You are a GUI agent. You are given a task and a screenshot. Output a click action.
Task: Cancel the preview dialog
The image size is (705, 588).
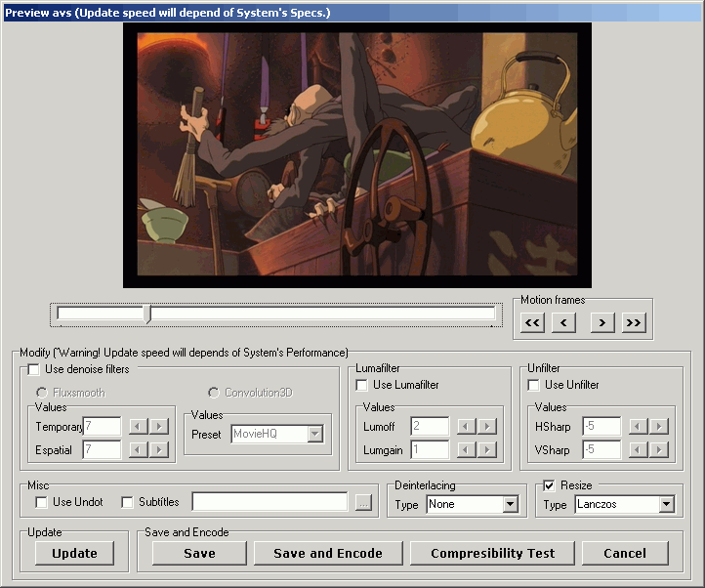[x=625, y=554]
